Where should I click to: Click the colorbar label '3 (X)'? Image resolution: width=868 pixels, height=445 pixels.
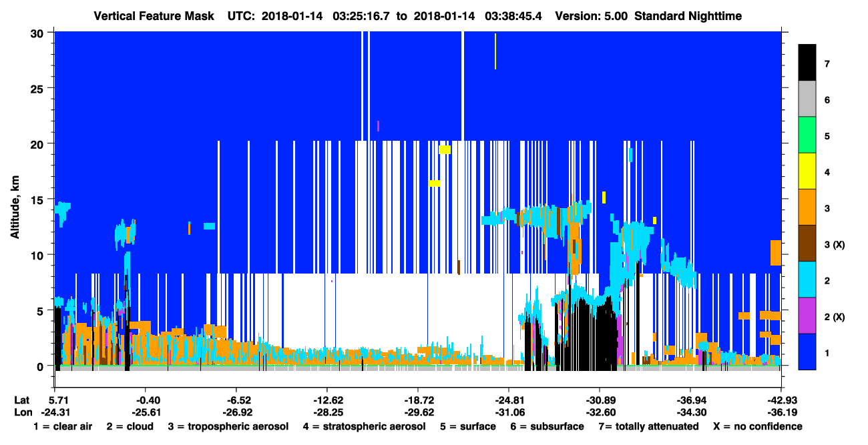click(835, 244)
